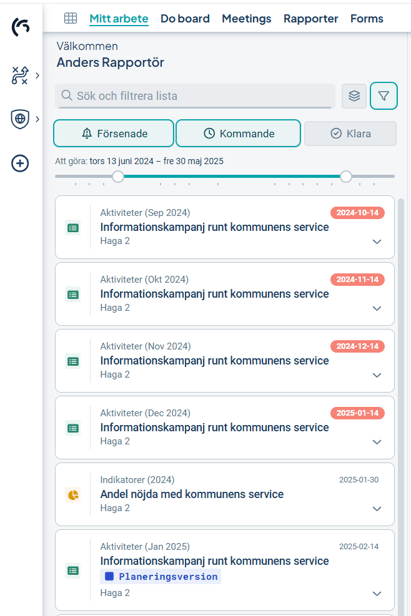Toggle the Klara filter
Image resolution: width=411 pixels, height=616 pixels.
tap(350, 134)
